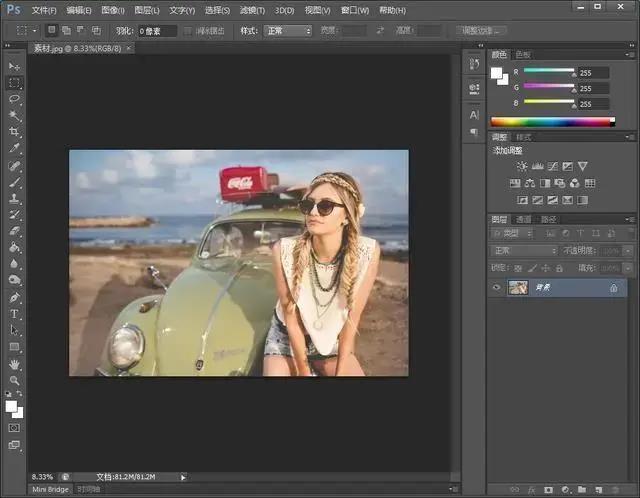
Task: Click the R red color slider
Action: click(549, 72)
